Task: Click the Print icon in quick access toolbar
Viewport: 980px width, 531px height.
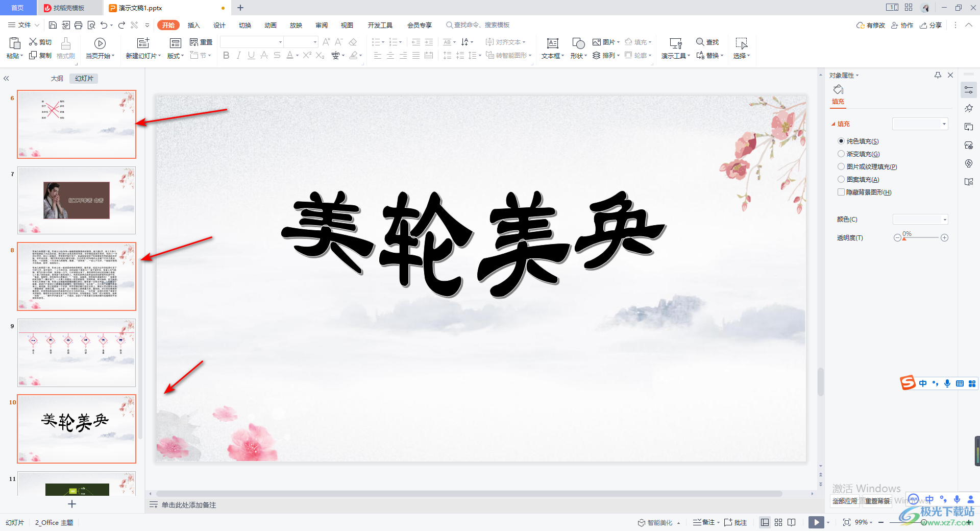Action: (x=78, y=25)
